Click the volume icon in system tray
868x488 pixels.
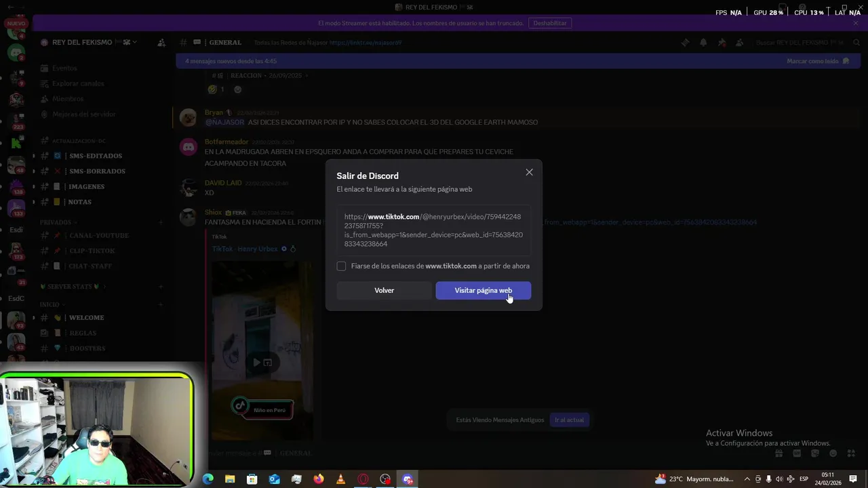click(779, 479)
